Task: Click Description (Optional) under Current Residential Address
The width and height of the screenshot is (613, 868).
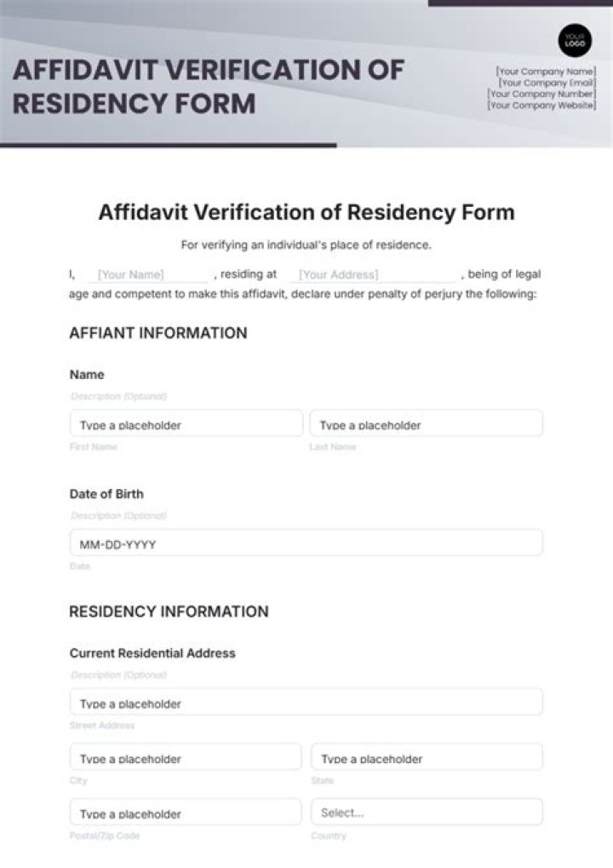Action: [x=117, y=675]
